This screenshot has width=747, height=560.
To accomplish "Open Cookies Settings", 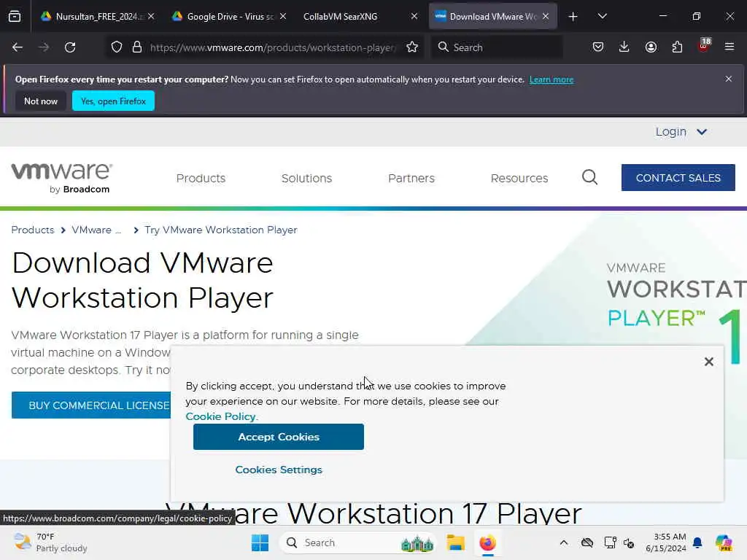I will pyautogui.click(x=279, y=470).
